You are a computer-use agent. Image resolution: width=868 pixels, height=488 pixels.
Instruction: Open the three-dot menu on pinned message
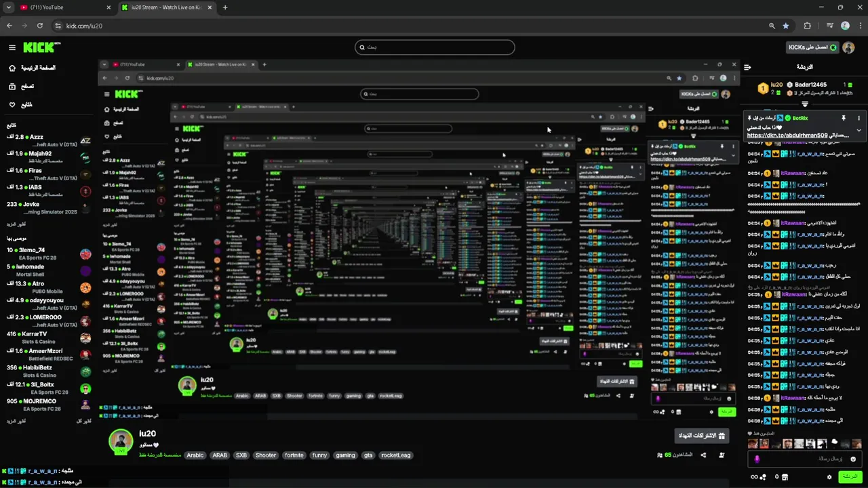[859, 118]
